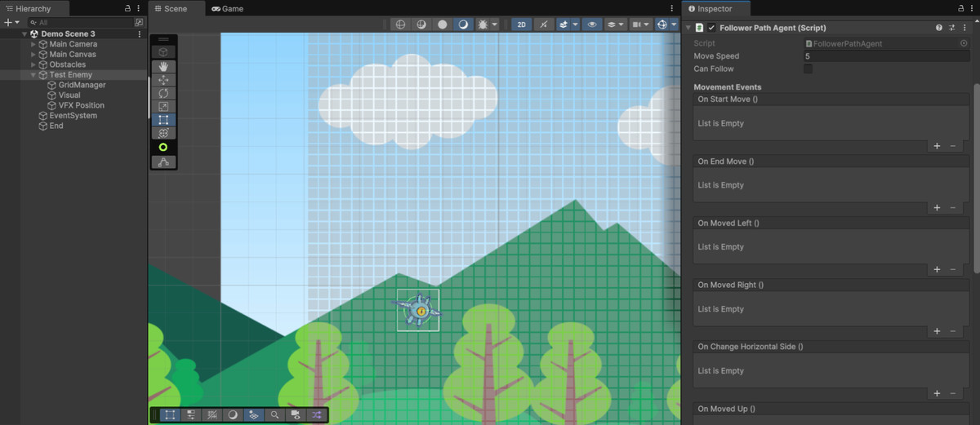Select the Move tool
The height and width of the screenshot is (425, 980).
click(163, 80)
